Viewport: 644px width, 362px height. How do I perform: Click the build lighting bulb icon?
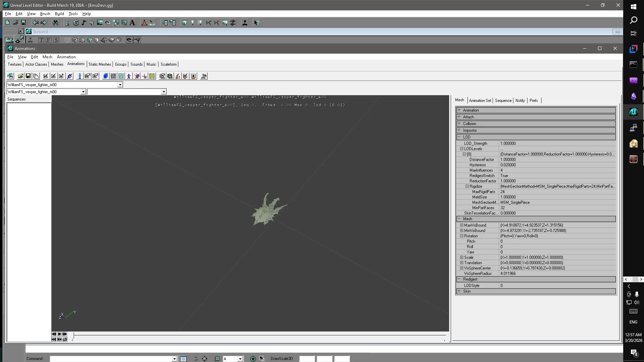193,23
